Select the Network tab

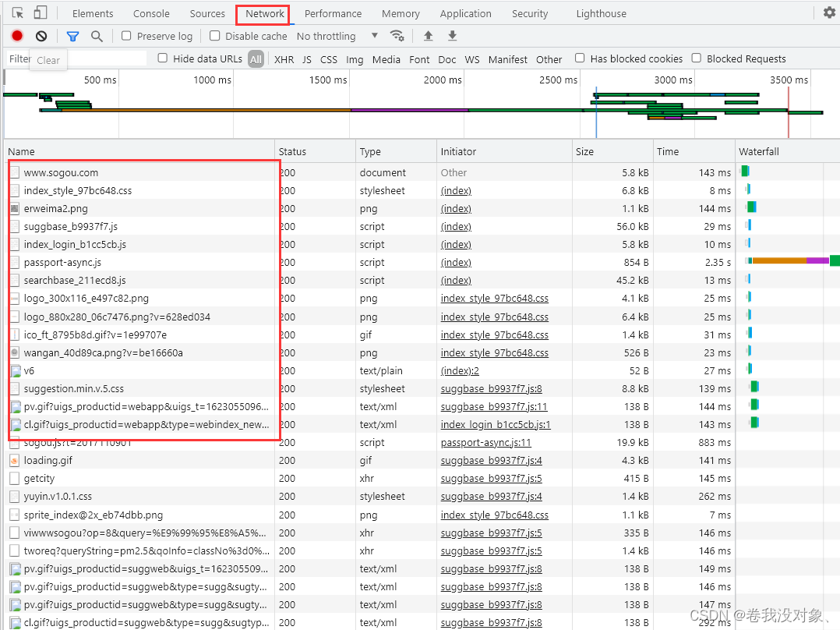tap(265, 13)
